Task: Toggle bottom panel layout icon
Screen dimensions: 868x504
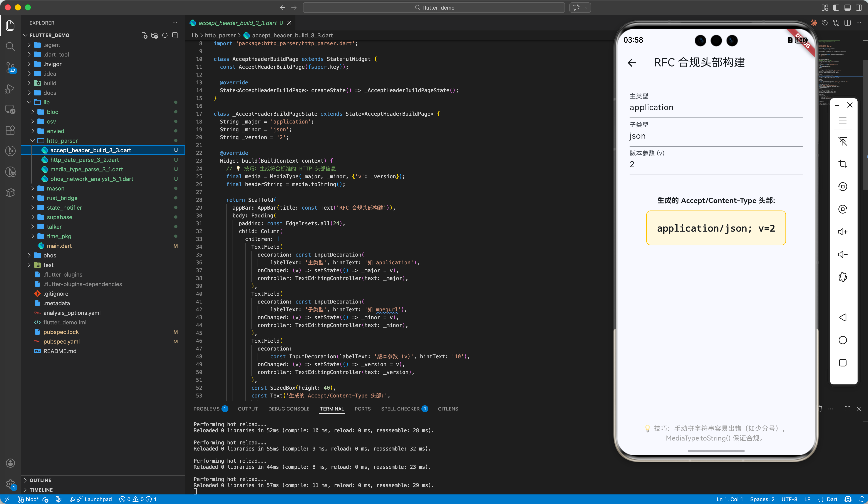Action: click(848, 8)
